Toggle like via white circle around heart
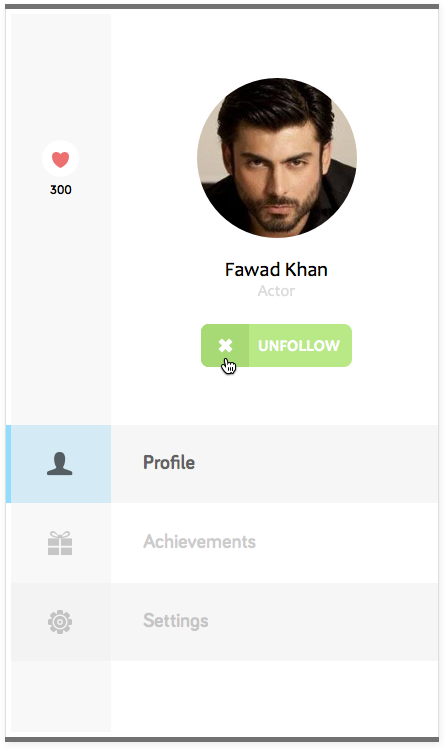Viewport: 446px width, 750px height. (60, 158)
